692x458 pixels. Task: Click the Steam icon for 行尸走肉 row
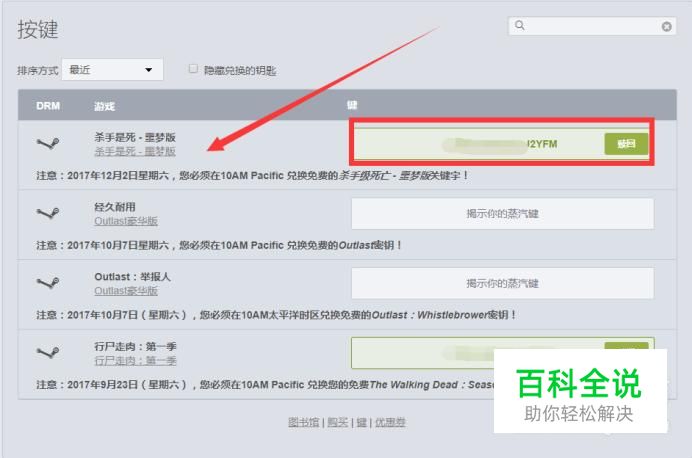(x=48, y=352)
